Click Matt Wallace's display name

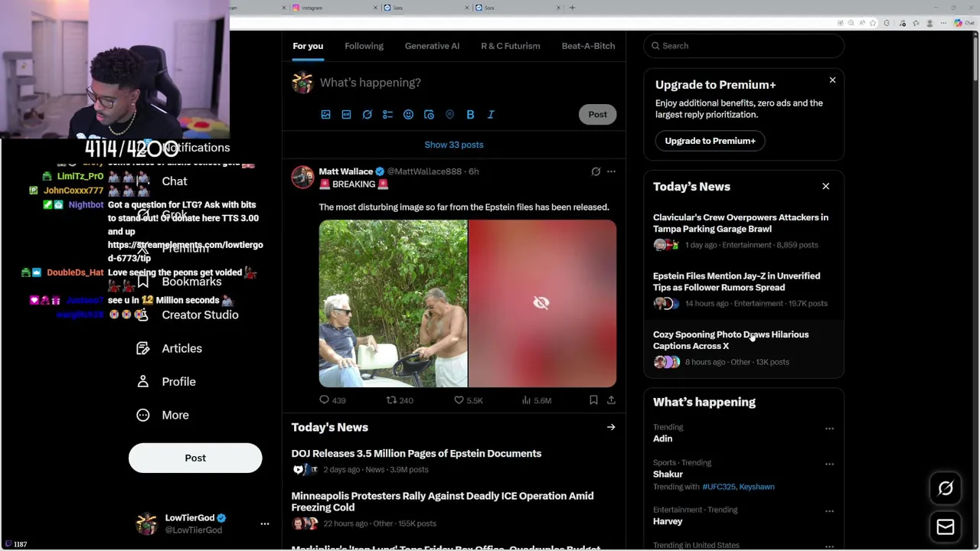tap(346, 171)
